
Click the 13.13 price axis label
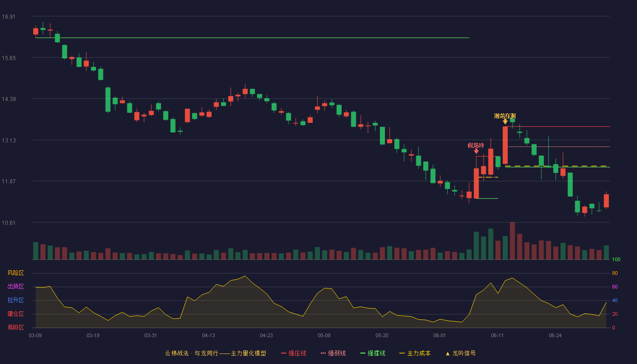tap(8, 141)
